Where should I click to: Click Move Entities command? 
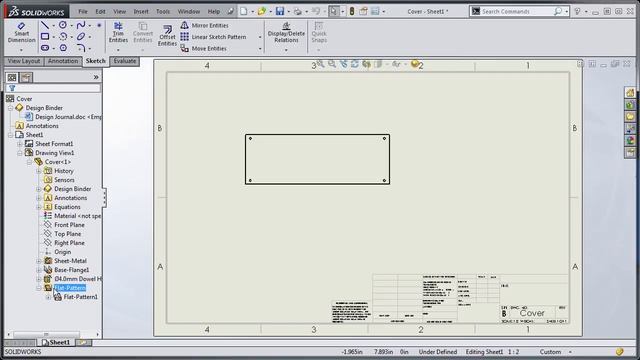(x=203, y=48)
